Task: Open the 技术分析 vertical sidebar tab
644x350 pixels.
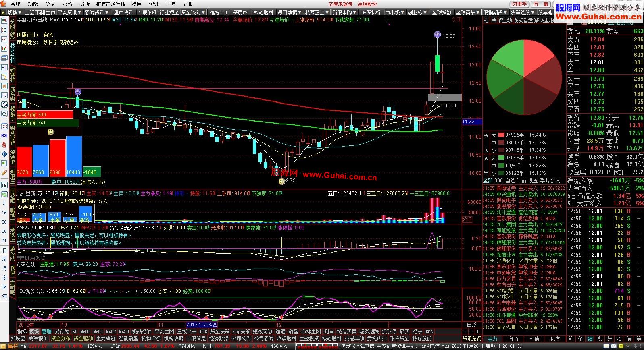Action: tap(13, 53)
